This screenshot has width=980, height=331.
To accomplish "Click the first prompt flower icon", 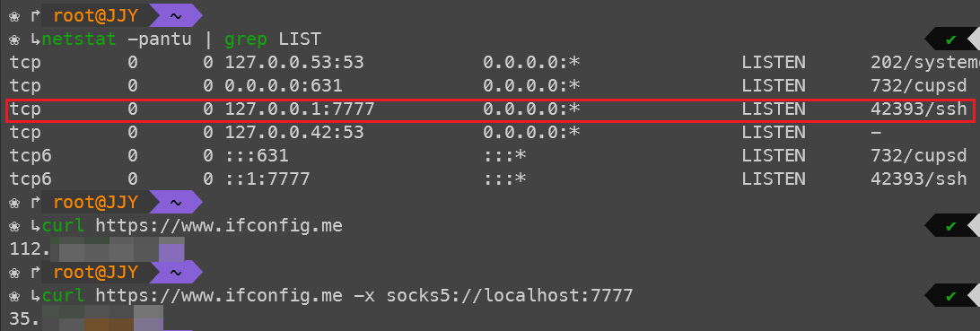I will pyautogui.click(x=15, y=15).
